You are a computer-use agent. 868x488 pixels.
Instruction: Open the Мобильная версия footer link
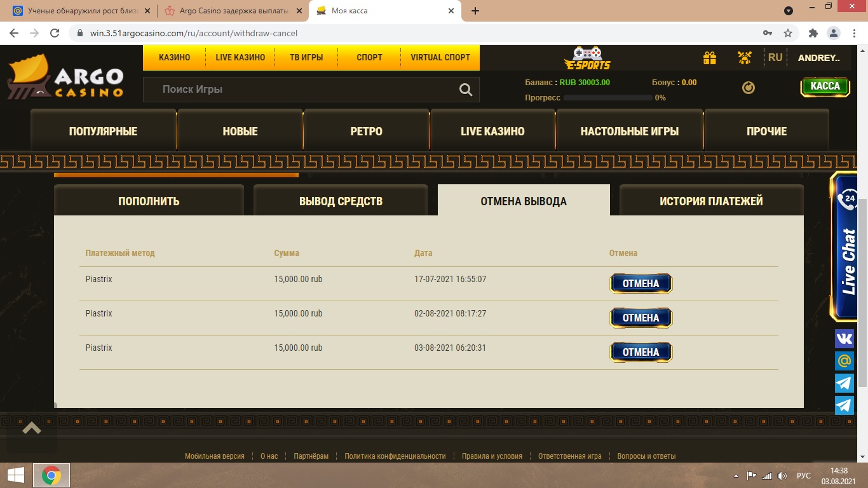(x=215, y=456)
